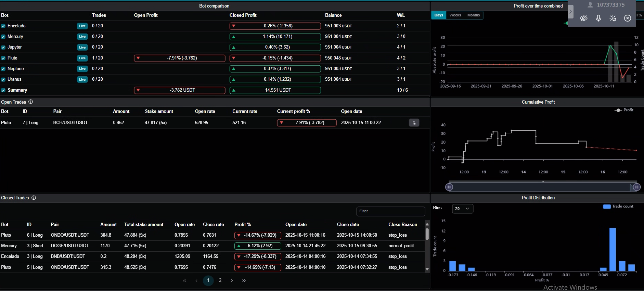Open page 2 of closed trades
Viewport: 644px width, 291px height.
click(220, 280)
